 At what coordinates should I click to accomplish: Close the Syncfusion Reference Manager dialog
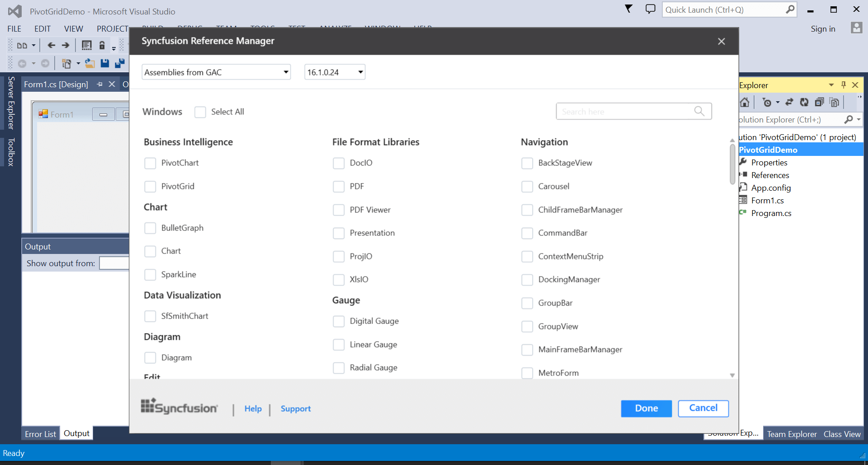[722, 41]
